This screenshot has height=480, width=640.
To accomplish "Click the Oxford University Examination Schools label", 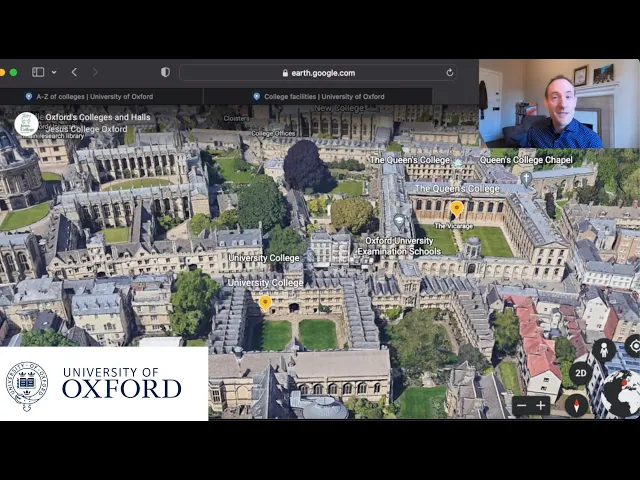I will pos(399,246).
